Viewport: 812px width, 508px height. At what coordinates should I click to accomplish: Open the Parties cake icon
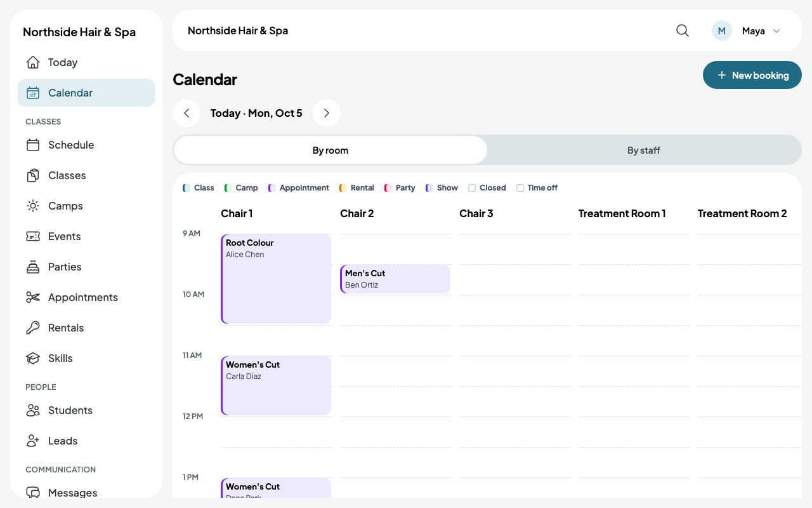tap(33, 267)
